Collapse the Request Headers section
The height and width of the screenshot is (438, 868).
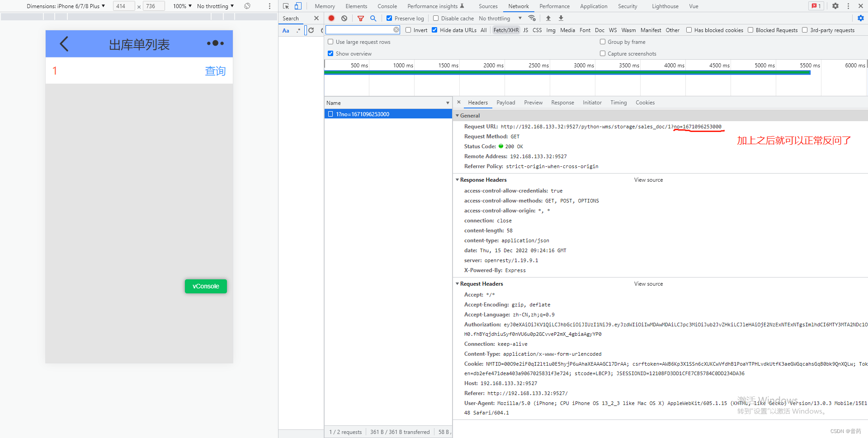tap(457, 283)
